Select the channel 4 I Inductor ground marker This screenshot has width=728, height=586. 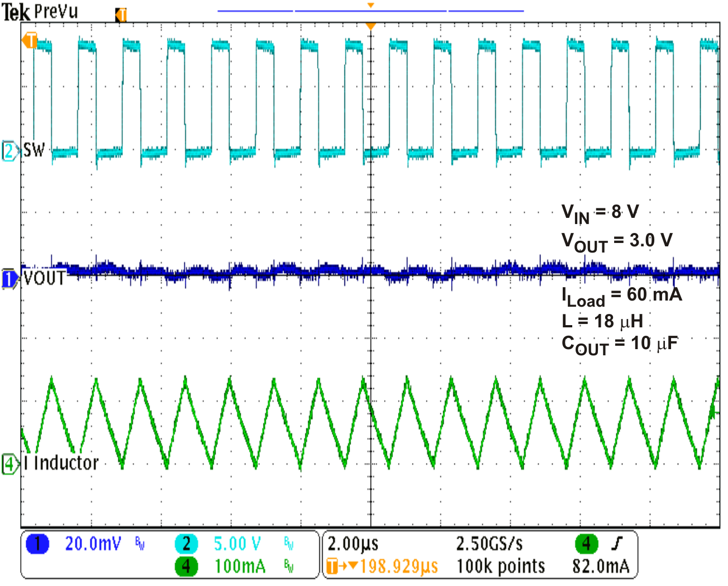pyautogui.click(x=11, y=464)
